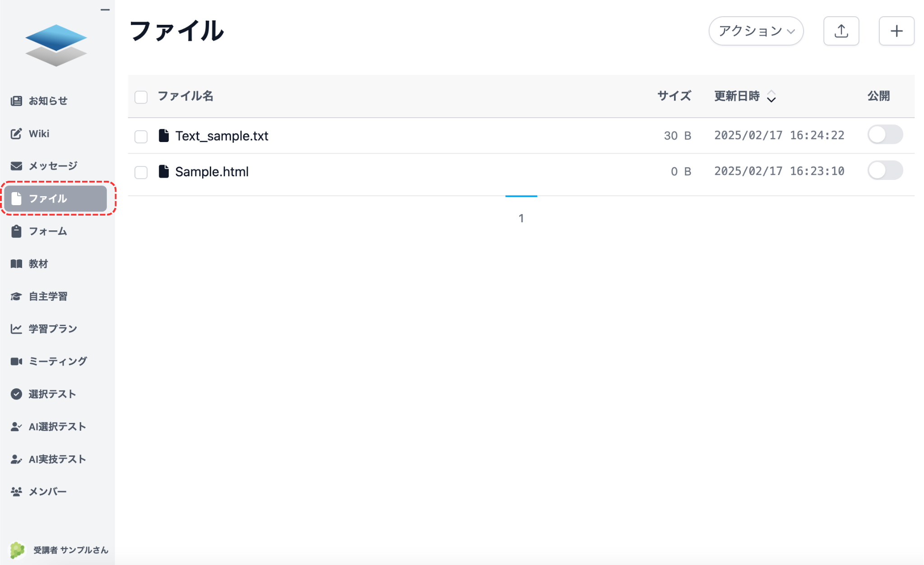This screenshot has width=924, height=565.
Task: Click the upload file icon
Action: 841,31
